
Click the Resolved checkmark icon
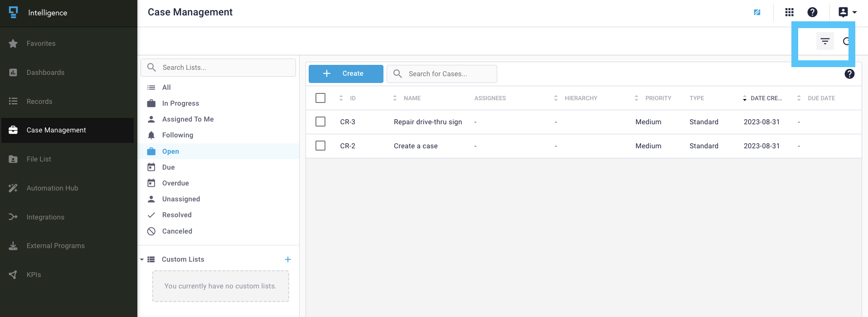[x=151, y=215]
